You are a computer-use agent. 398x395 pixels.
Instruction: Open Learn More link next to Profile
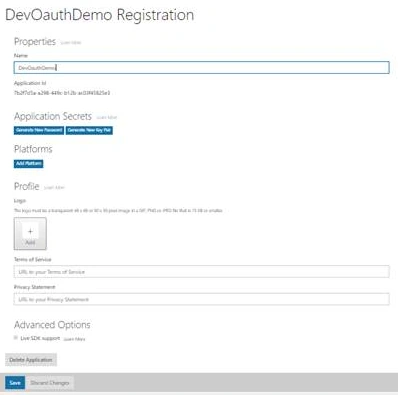54,188
